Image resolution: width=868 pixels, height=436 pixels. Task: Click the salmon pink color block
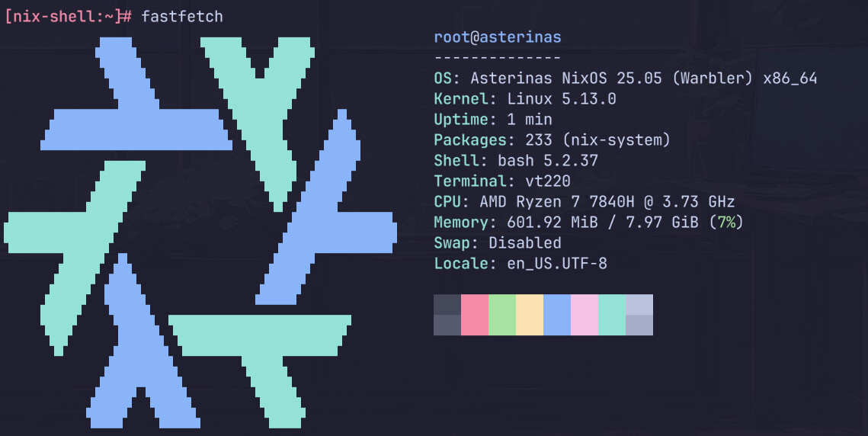[474, 315]
